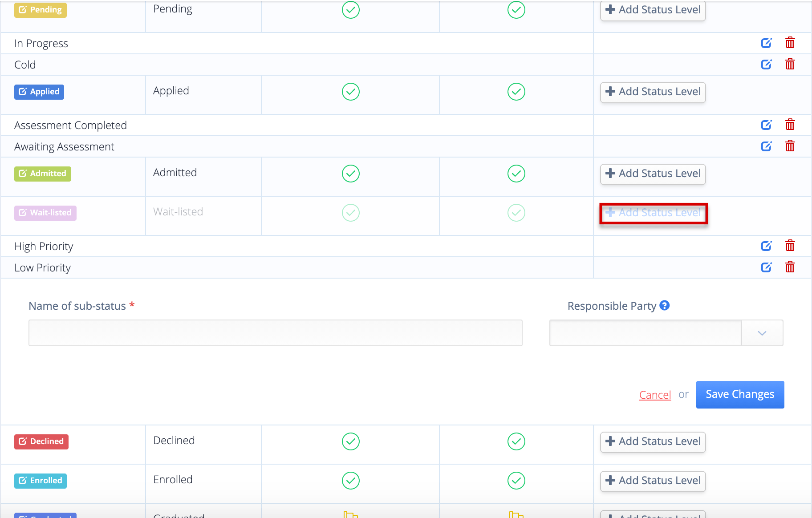Toggle the checkmark beside Declined
The width and height of the screenshot is (812, 518).
point(350,441)
